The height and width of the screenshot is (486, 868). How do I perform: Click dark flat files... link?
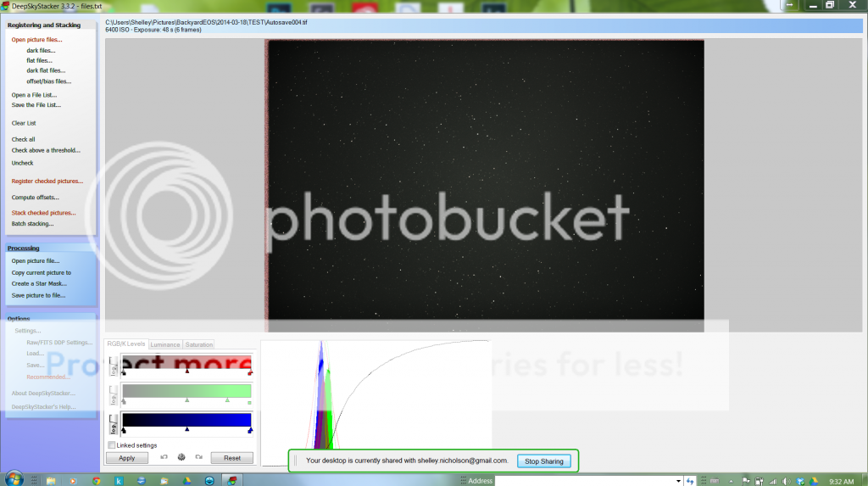pyautogui.click(x=46, y=70)
